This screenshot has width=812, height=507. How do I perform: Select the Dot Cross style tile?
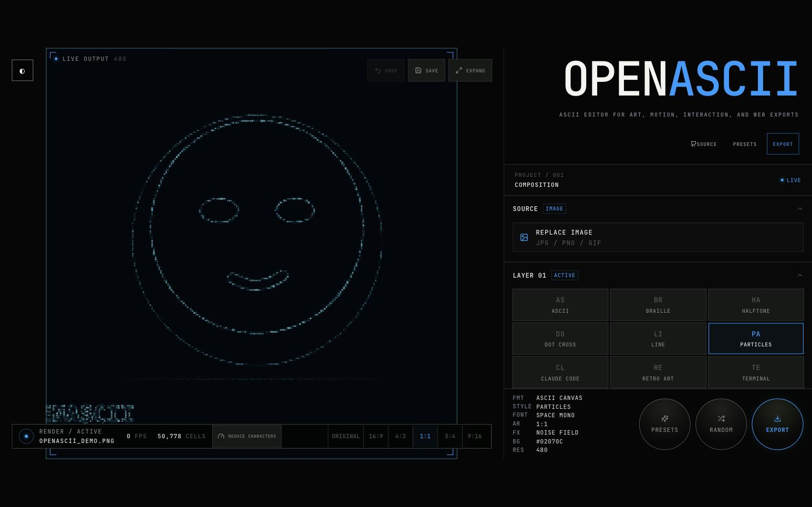click(560, 339)
